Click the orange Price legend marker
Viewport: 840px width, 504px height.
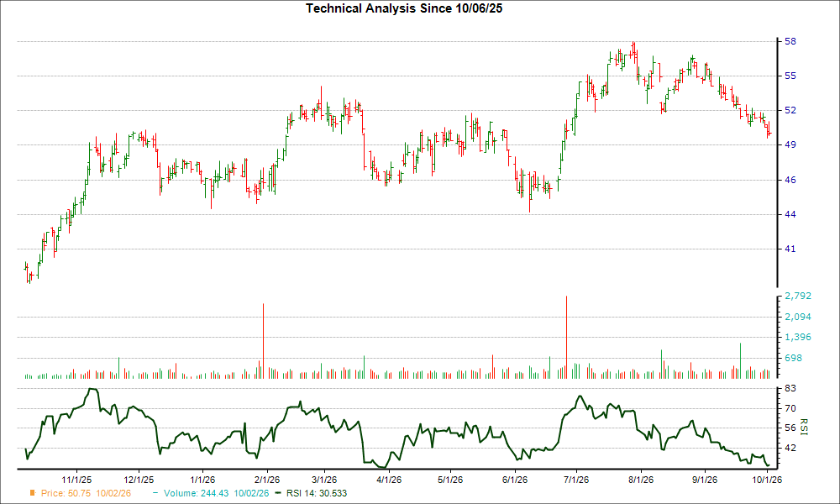(33, 493)
